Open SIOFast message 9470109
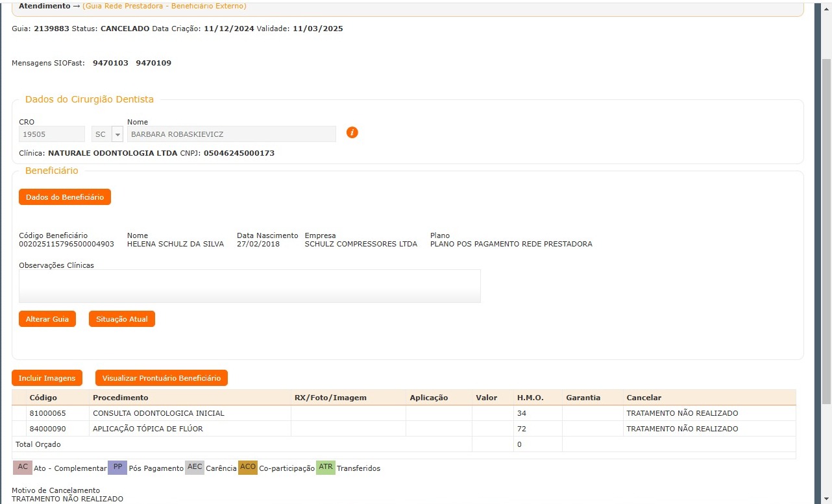 153,63
